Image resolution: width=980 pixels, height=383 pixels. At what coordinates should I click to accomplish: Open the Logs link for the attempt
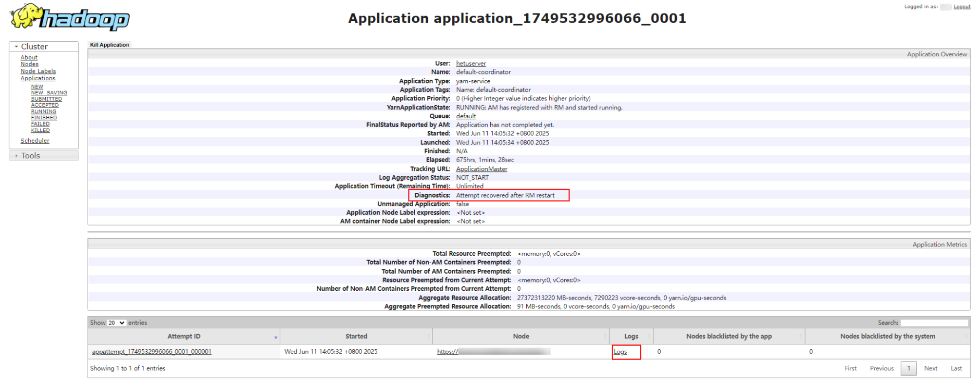coord(621,352)
